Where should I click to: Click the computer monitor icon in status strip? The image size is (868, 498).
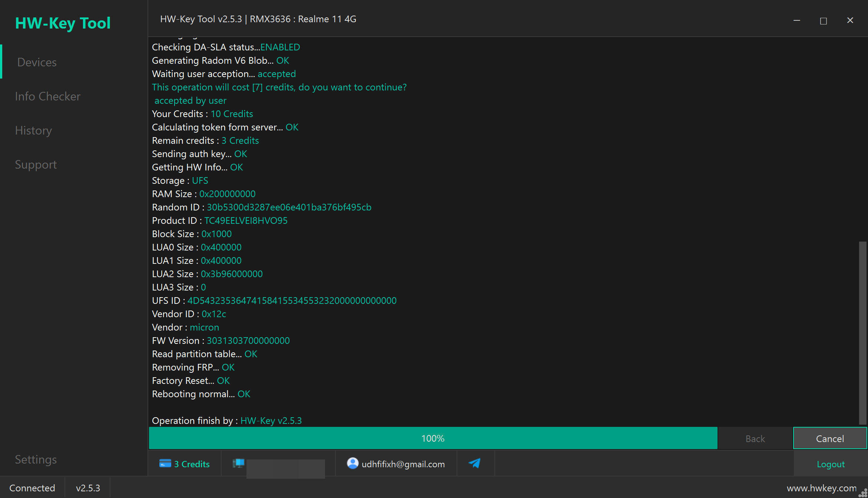click(238, 463)
